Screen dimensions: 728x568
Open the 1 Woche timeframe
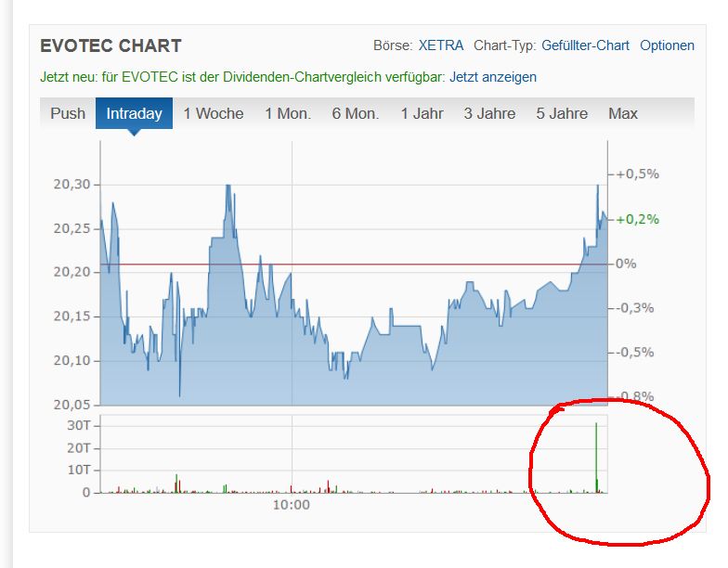(214, 113)
